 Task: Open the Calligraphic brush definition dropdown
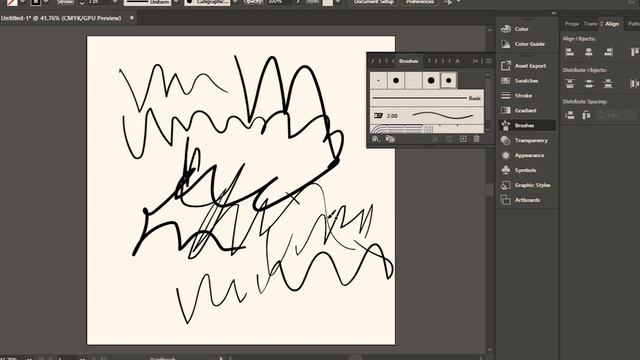pos(235,2)
